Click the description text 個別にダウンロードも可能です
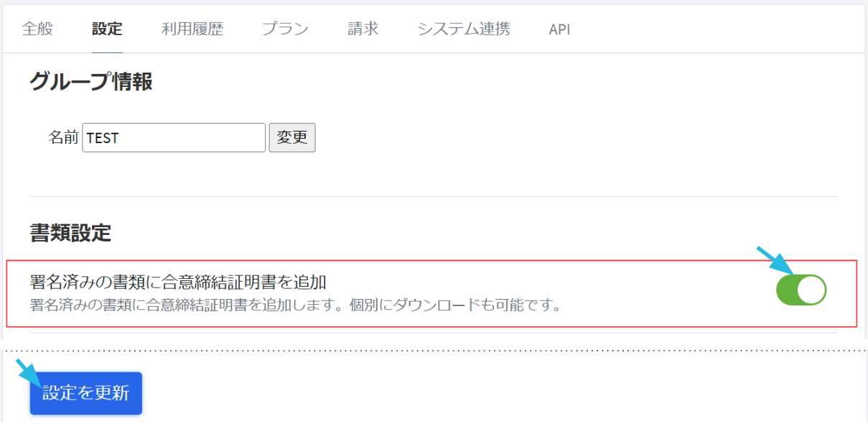868x424 pixels. [454, 305]
